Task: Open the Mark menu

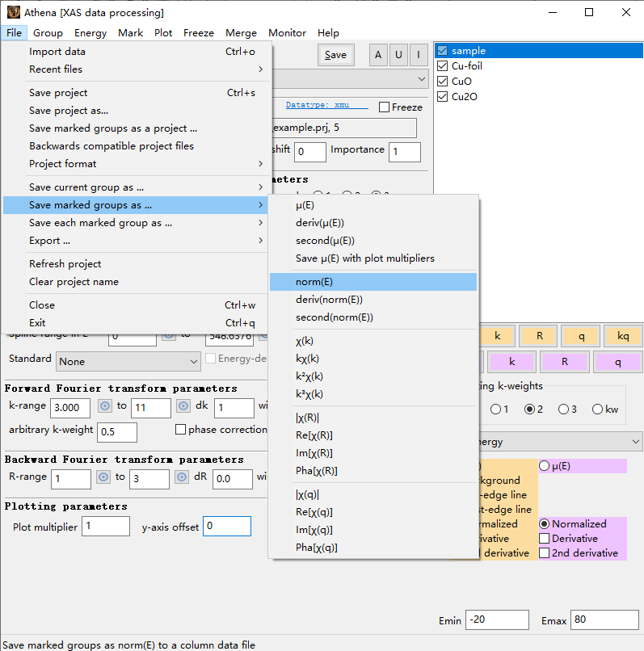Action: coord(130,33)
